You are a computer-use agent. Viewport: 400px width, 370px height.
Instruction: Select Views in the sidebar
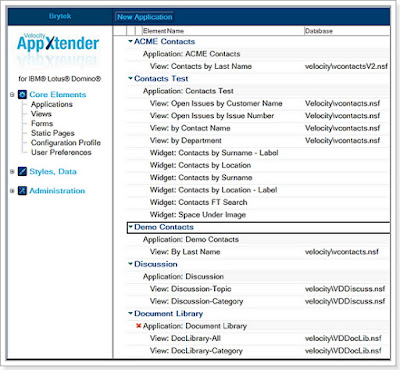click(41, 114)
